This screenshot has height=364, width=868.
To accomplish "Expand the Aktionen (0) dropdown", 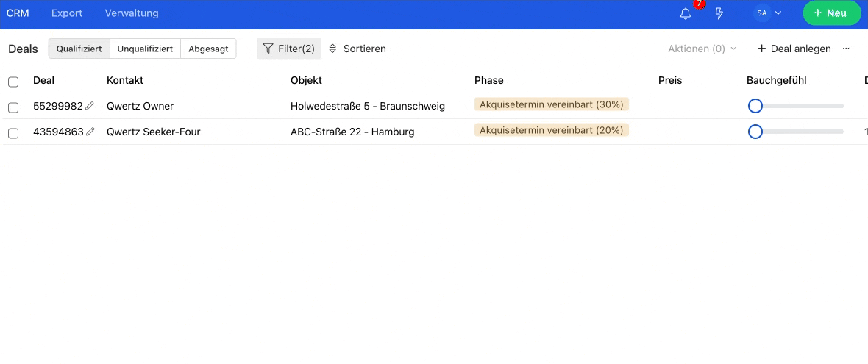I will (702, 49).
